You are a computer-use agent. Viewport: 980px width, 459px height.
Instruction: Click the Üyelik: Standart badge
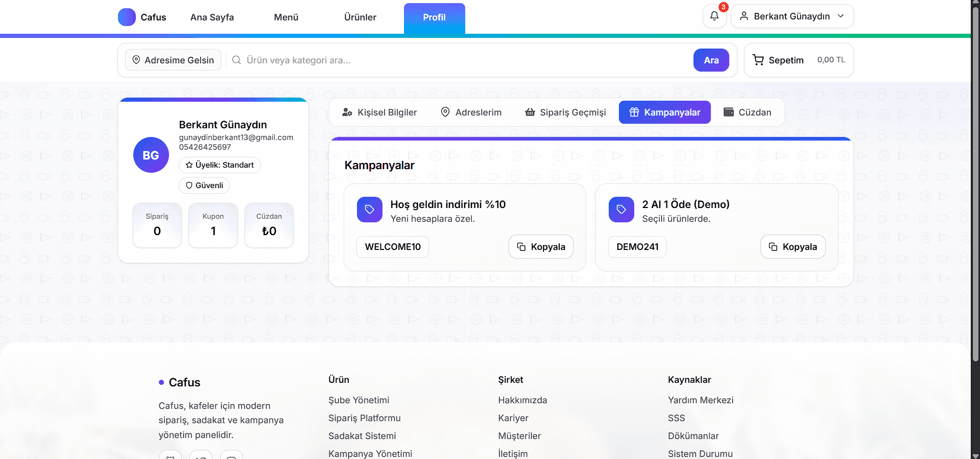coord(220,165)
